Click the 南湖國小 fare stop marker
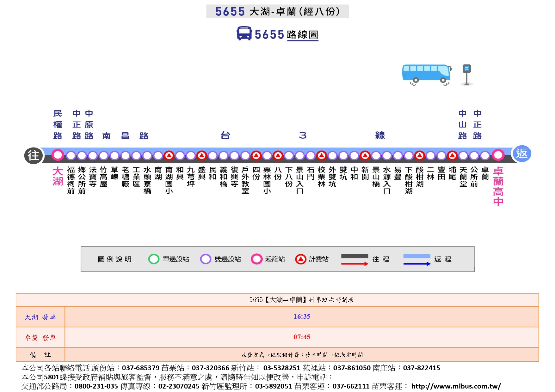 click(169, 155)
